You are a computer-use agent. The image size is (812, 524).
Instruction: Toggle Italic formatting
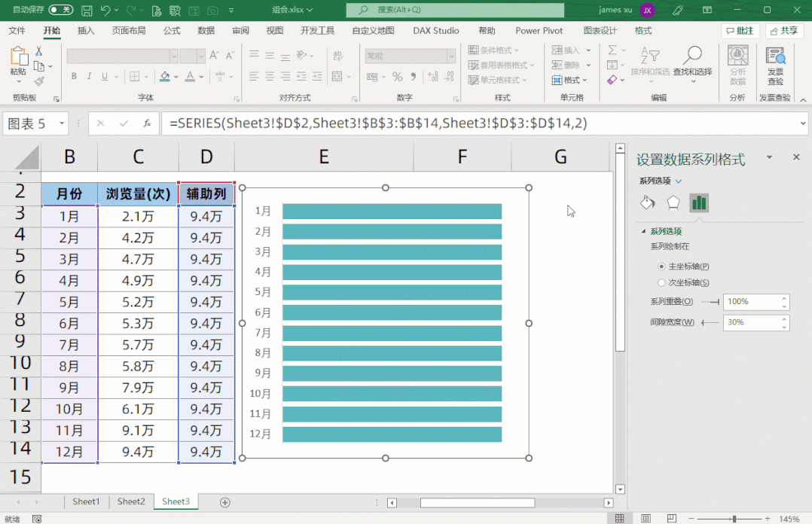pos(89,77)
